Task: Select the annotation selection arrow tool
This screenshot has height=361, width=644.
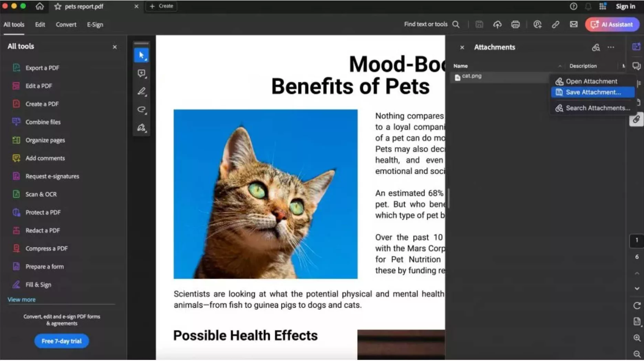Action: tap(141, 55)
